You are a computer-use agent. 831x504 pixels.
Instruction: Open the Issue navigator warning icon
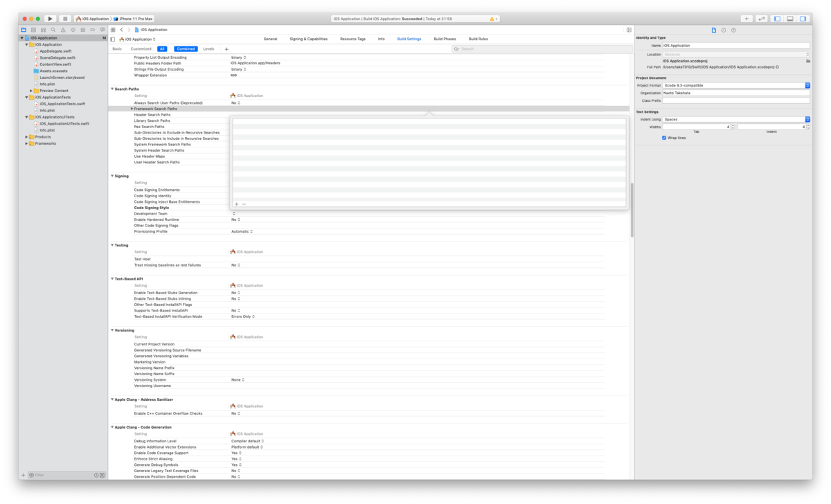point(63,30)
